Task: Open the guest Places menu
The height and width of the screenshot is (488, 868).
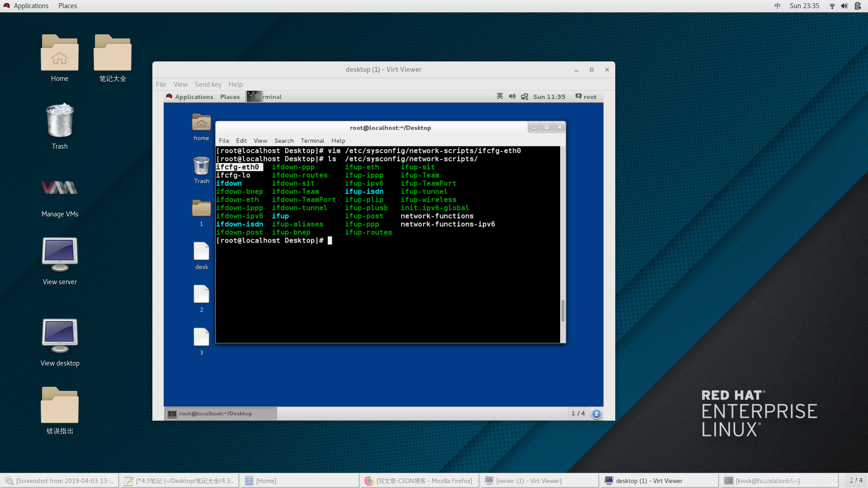Action: [x=230, y=97]
